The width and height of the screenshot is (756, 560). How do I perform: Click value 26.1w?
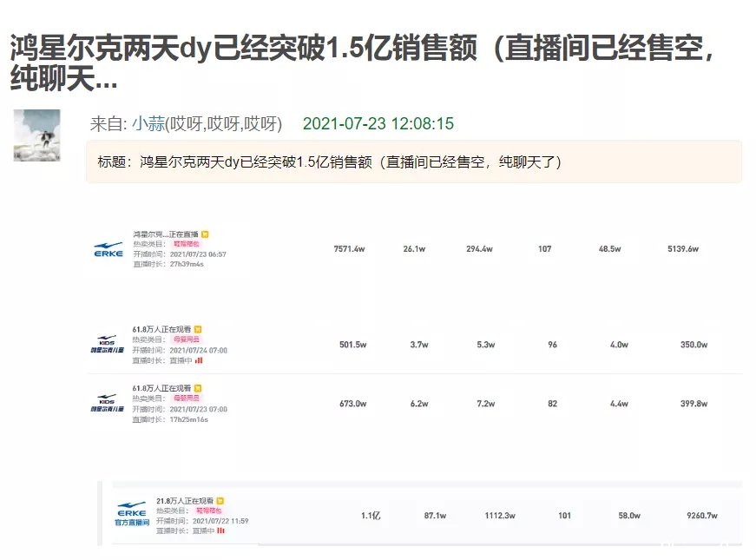point(414,249)
